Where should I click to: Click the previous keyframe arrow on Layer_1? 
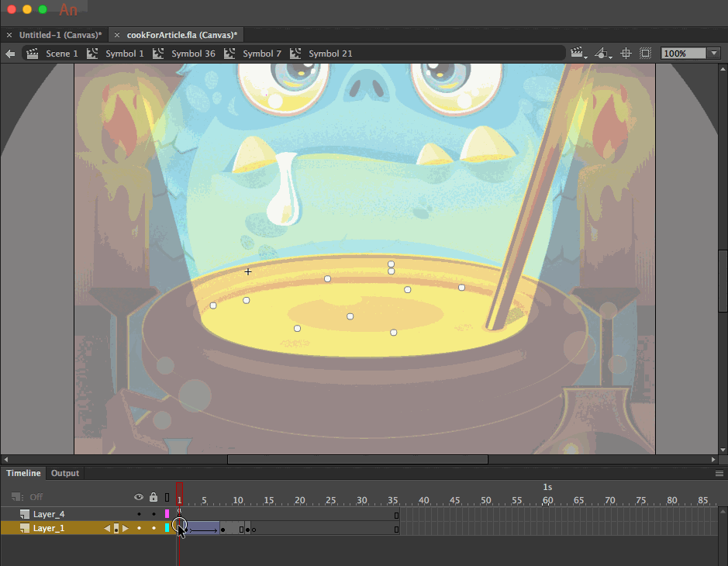point(107,528)
